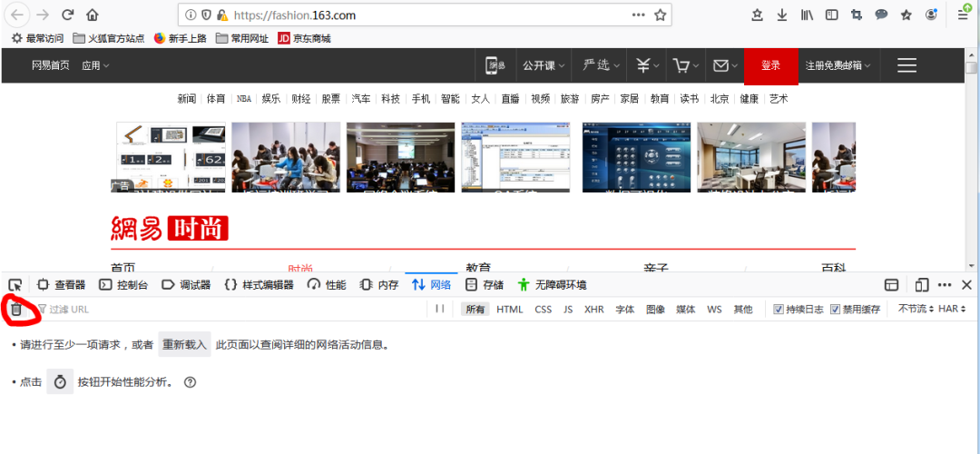
Task: Click the padlock warning icon in address bar
Action: click(222, 15)
